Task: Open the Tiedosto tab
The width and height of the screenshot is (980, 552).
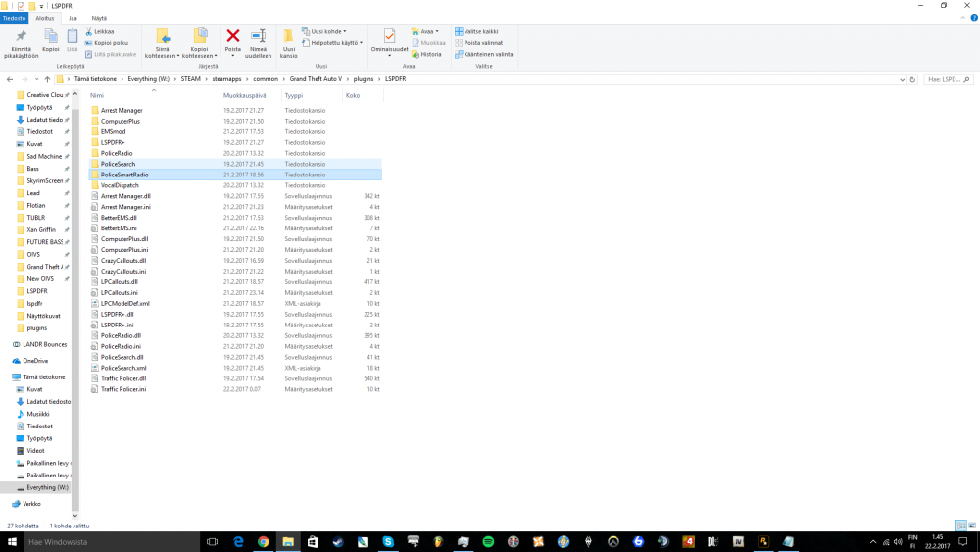Action: (x=14, y=18)
